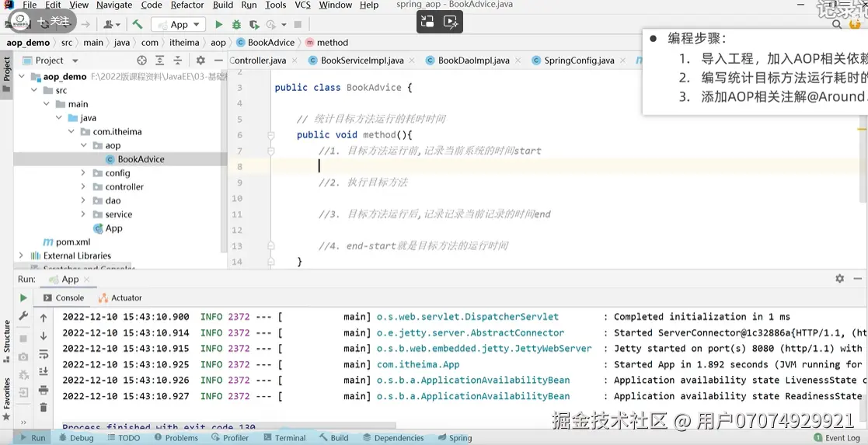Screen dimensions: 868x445
Task: Fold the method() block in gutter
Action: coord(270,135)
